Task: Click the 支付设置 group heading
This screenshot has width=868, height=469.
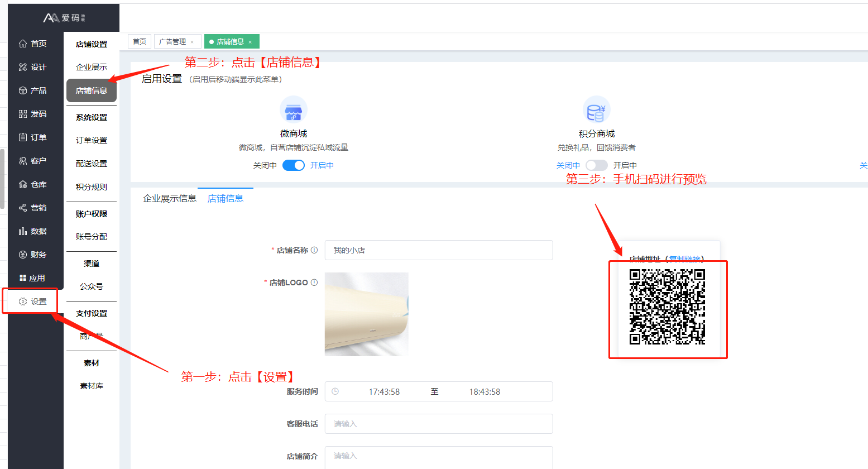Action: pos(92,313)
